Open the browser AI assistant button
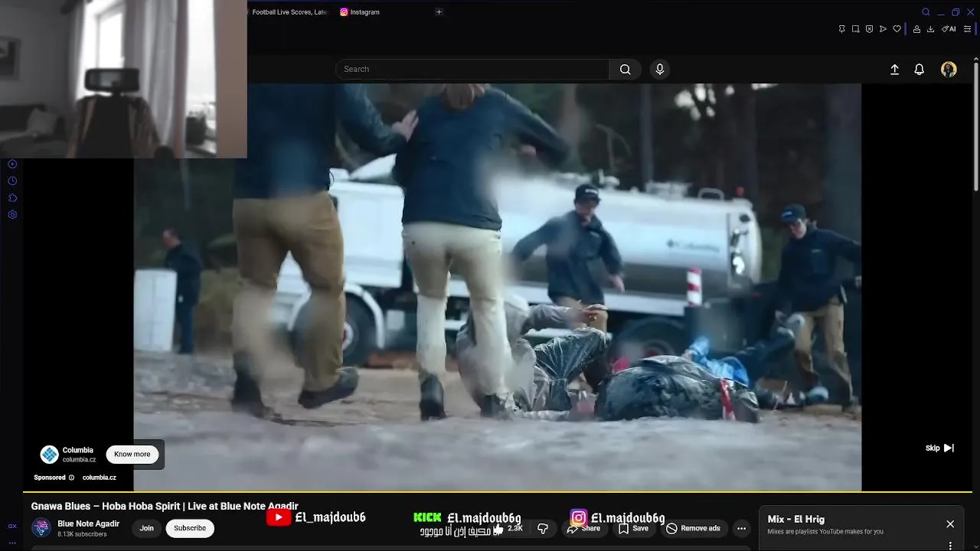Viewport: 980px width, 551px height. pyautogui.click(x=949, y=29)
